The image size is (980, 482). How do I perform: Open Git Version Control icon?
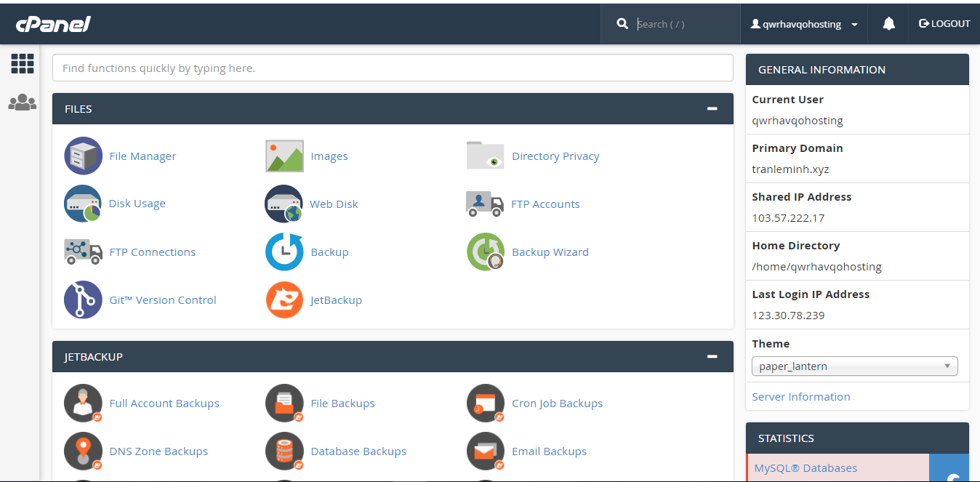tap(83, 300)
